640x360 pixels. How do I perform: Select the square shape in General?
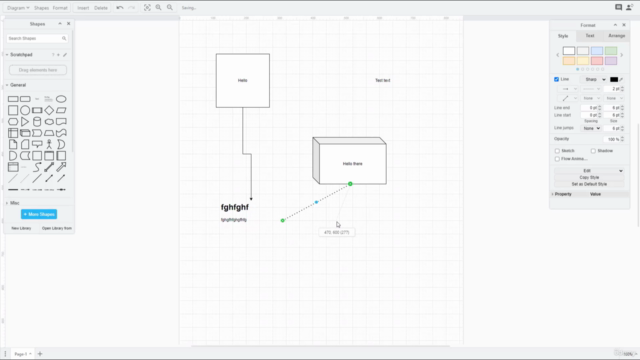tap(13, 110)
